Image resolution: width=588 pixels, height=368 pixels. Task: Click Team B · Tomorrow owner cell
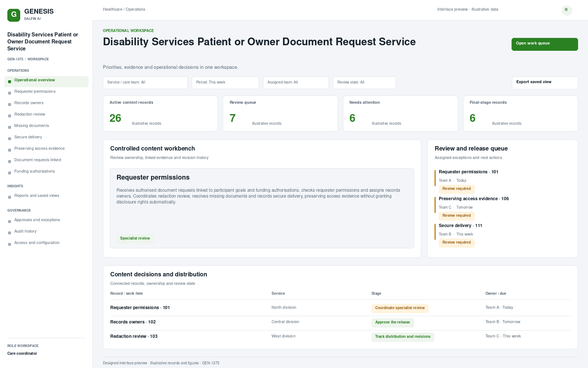click(503, 322)
